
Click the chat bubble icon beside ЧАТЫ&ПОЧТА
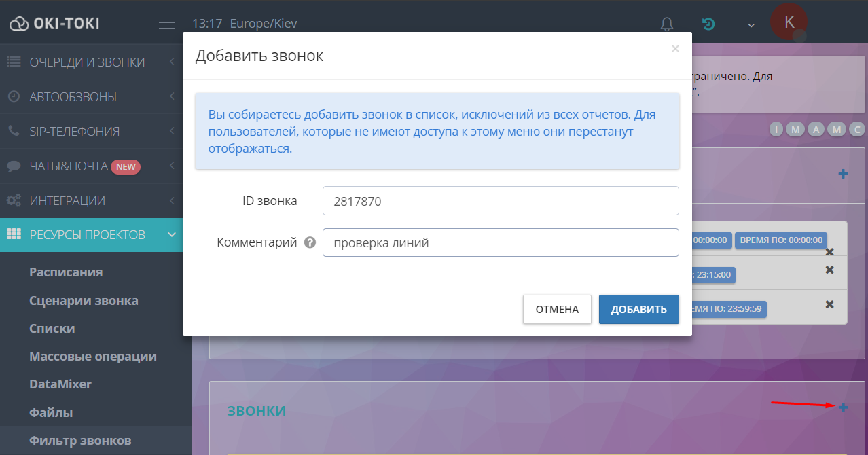point(14,166)
